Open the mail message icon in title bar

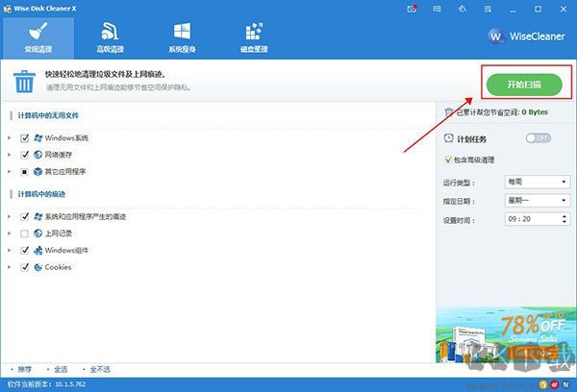click(412, 9)
